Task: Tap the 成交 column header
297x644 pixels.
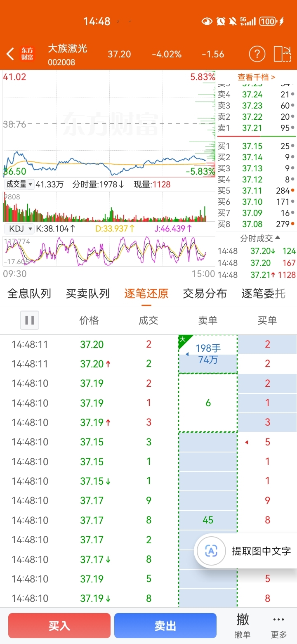Action: (x=148, y=320)
